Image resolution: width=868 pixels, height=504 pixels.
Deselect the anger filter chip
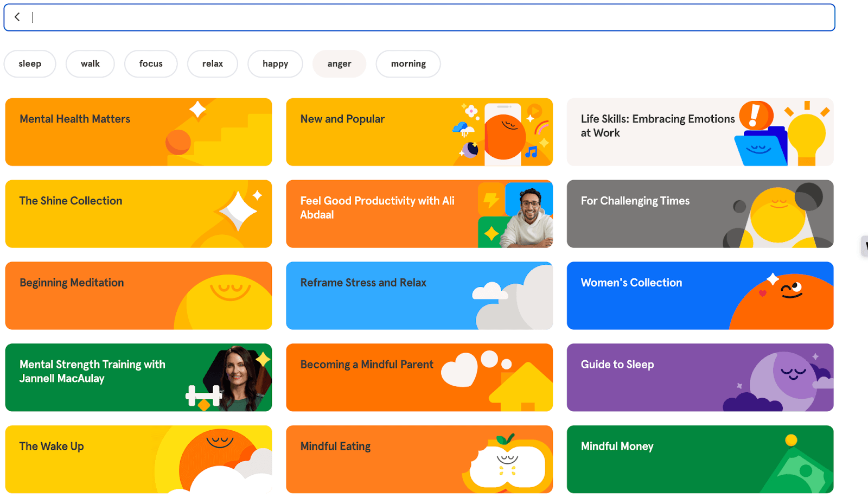[x=339, y=63]
